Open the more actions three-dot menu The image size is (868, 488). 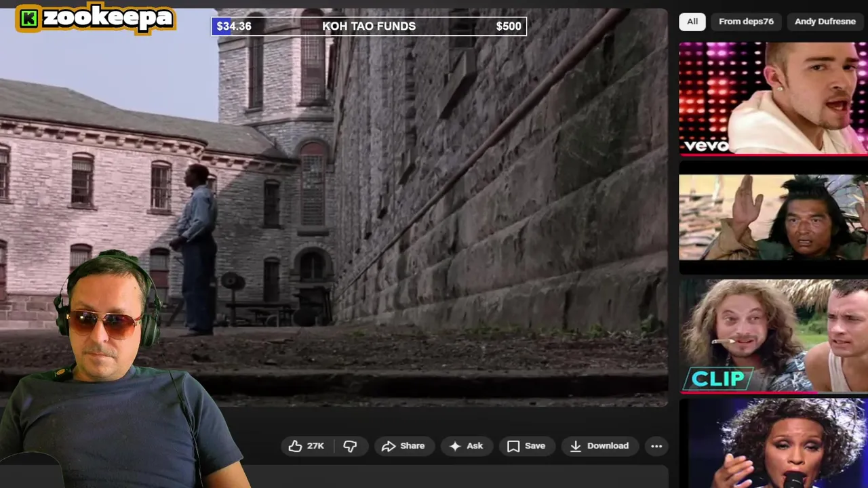pyautogui.click(x=656, y=446)
